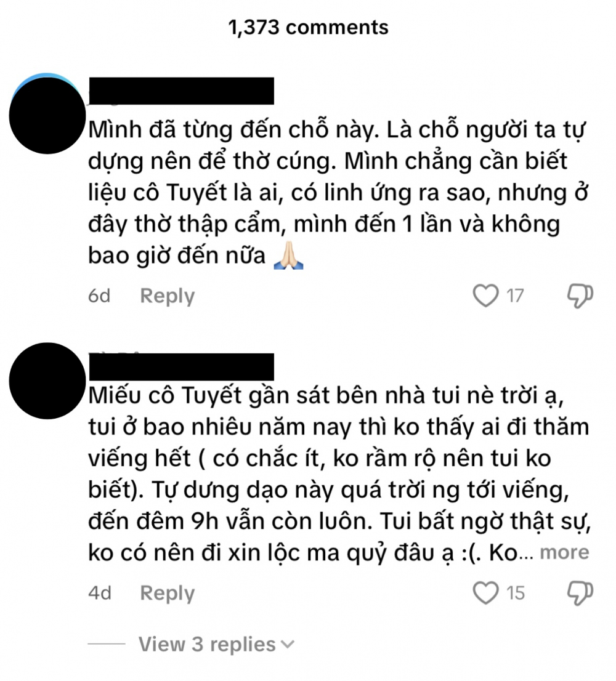Image resolution: width=616 pixels, height=681 pixels.
Task: Like the comment about Miếu cô Tuyết
Action: tap(485, 593)
